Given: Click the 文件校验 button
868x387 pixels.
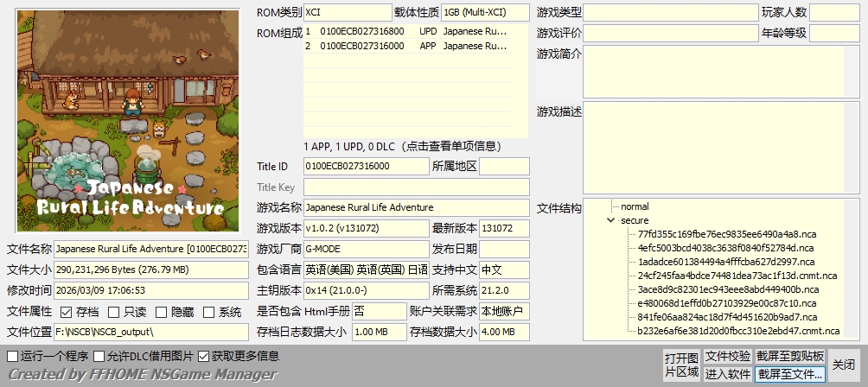Looking at the screenshot, I should tap(727, 356).
